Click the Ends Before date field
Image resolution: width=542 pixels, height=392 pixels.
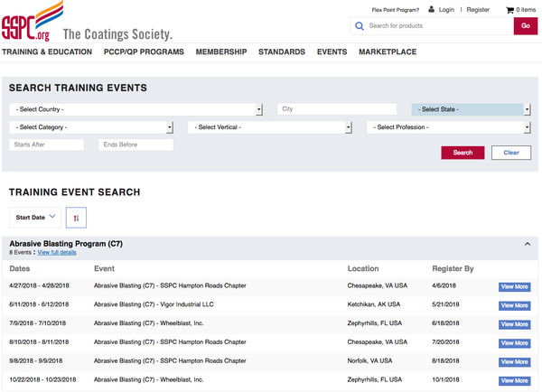(135, 145)
